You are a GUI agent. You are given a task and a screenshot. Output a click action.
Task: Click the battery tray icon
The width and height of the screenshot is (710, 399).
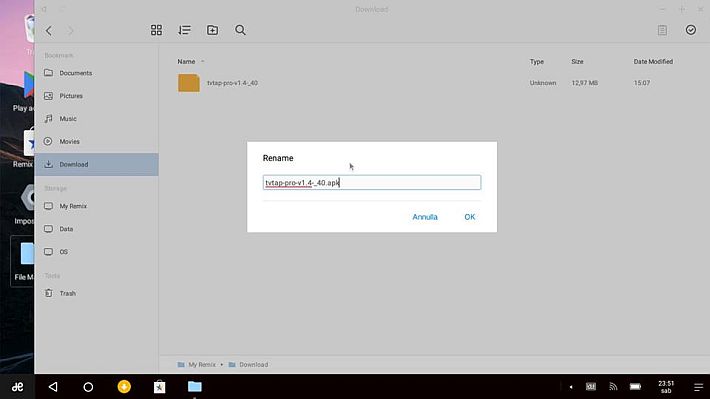tap(635, 386)
